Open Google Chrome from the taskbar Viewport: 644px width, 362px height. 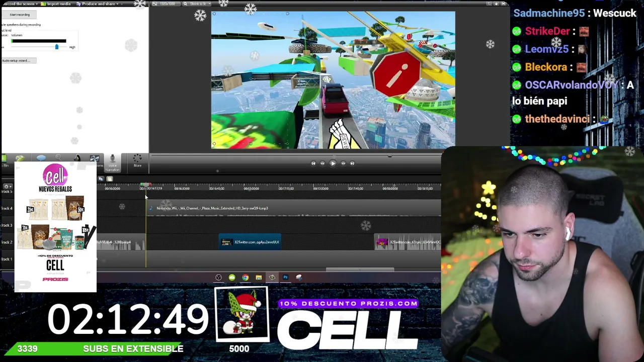point(245,278)
